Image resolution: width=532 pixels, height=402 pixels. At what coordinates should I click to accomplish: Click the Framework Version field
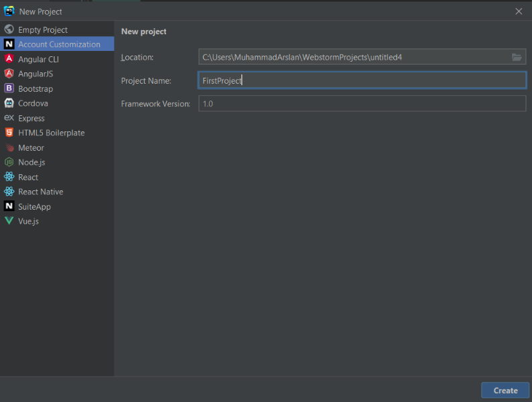(362, 103)
